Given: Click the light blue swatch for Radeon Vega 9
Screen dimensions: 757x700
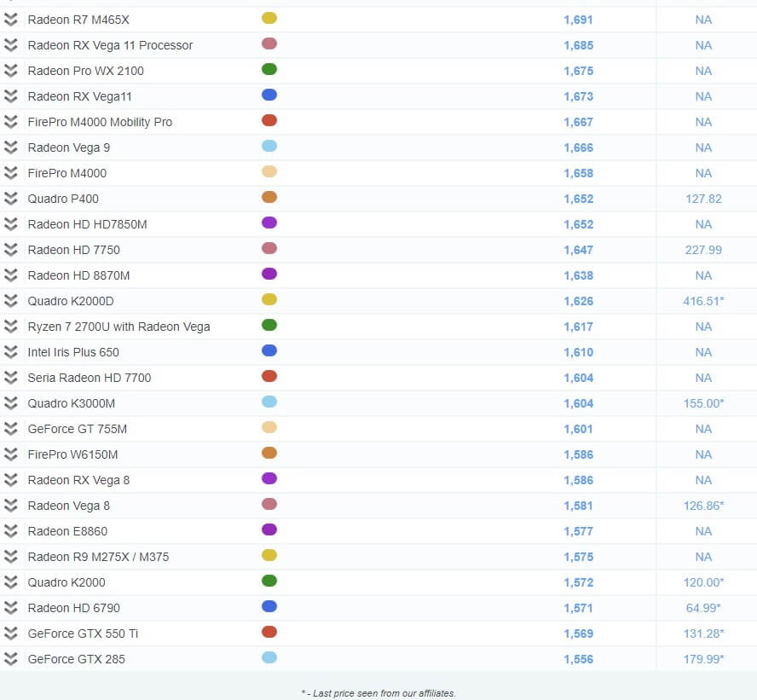Looking at the screenshot, I should (269, 146).
